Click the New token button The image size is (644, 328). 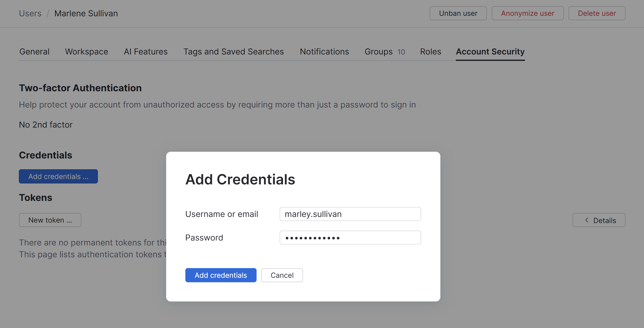coord(50,220)
